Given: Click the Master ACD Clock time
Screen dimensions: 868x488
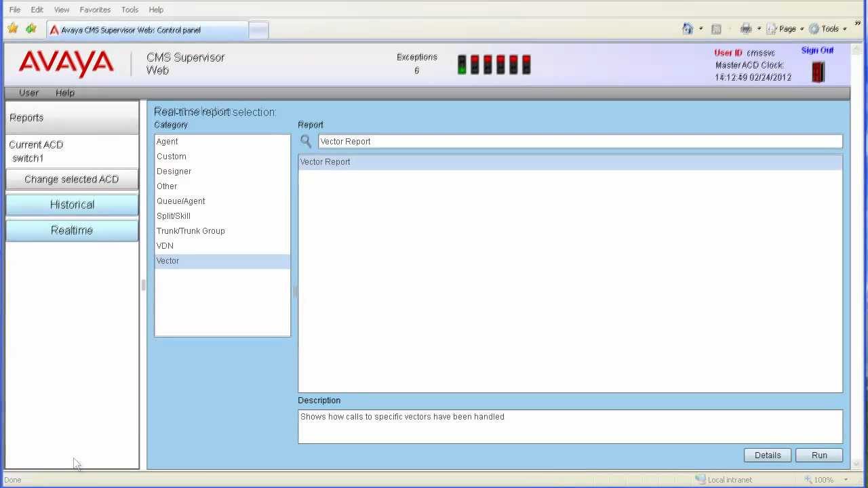Looking at the screenshot, I should coord(753,77).
